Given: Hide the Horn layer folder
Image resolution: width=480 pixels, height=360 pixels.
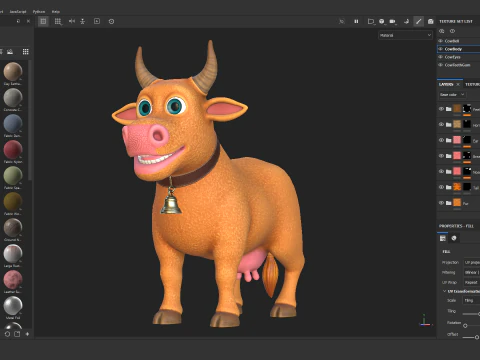Looking at the screenshot, I should pos(441,124).
